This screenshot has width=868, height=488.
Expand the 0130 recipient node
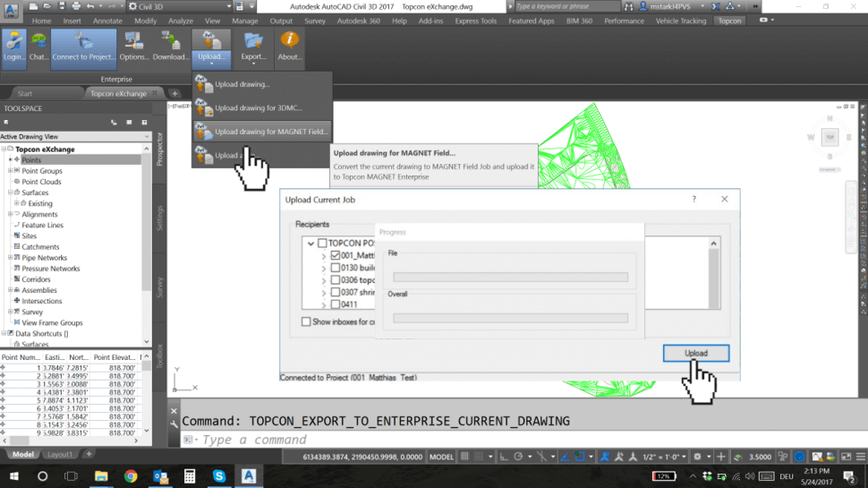(324, 268)
